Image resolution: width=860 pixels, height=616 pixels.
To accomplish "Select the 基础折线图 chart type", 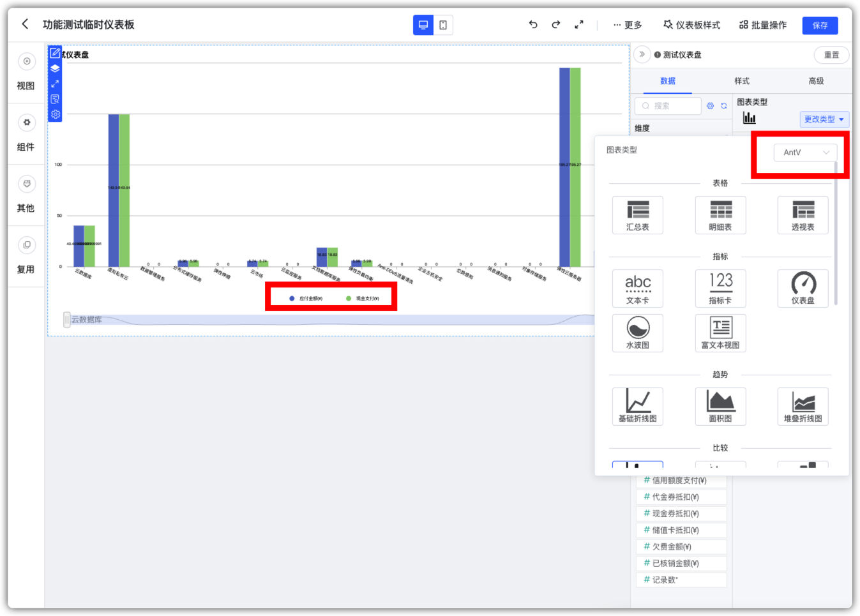I will [x=637, y=407].
